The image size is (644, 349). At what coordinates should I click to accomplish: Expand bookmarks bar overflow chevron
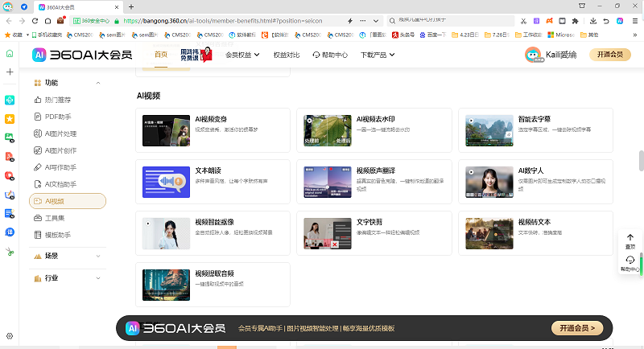pos(635,35)
